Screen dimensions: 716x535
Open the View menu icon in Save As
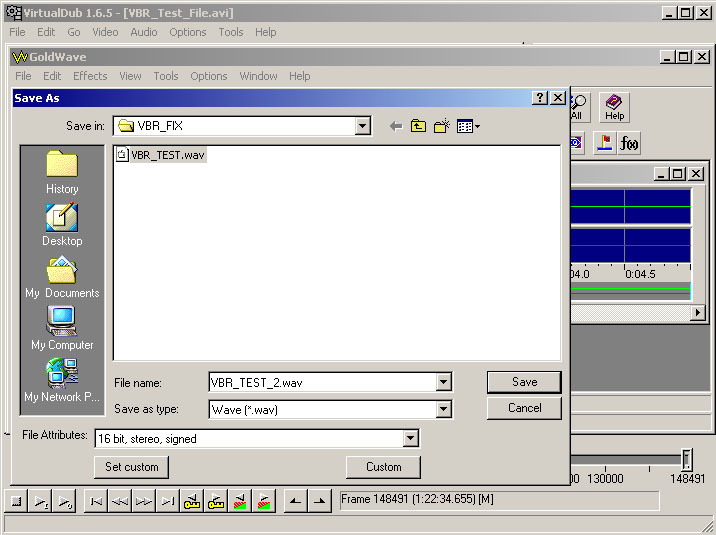pyautogui.click(x=468, y=126)
